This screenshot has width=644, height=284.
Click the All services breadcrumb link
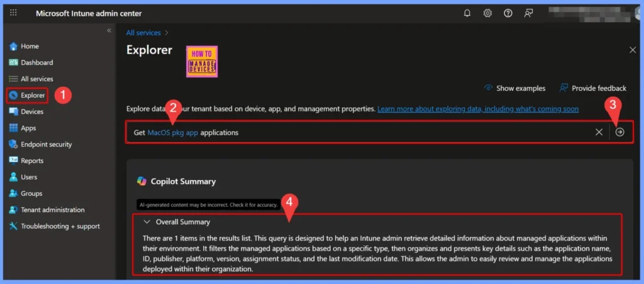pyautogui.click(x=143, y=33)
